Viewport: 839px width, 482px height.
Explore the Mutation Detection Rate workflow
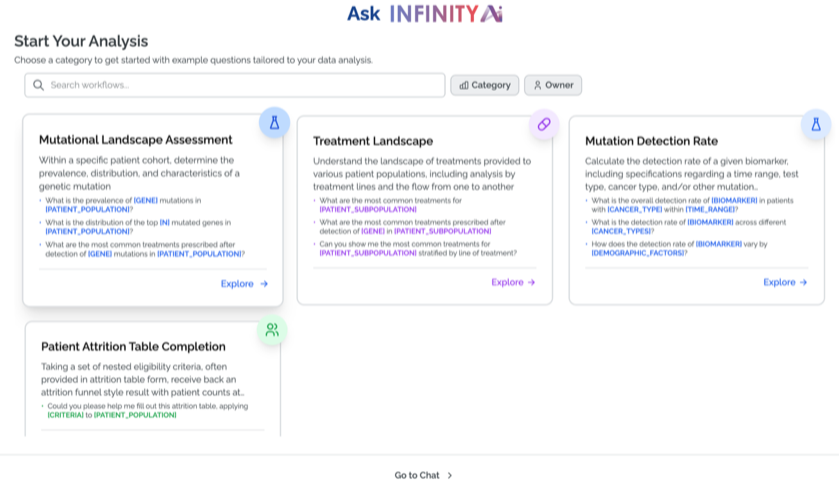tap(785, 282)
